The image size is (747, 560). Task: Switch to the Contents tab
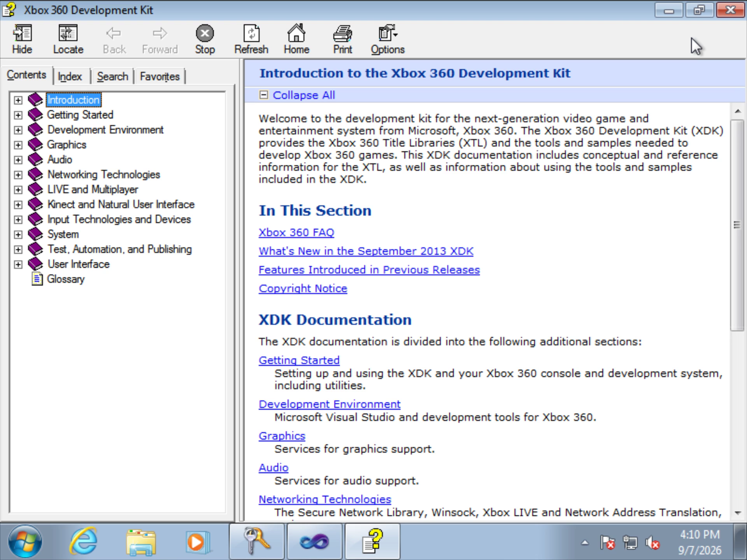coord(26,75)
